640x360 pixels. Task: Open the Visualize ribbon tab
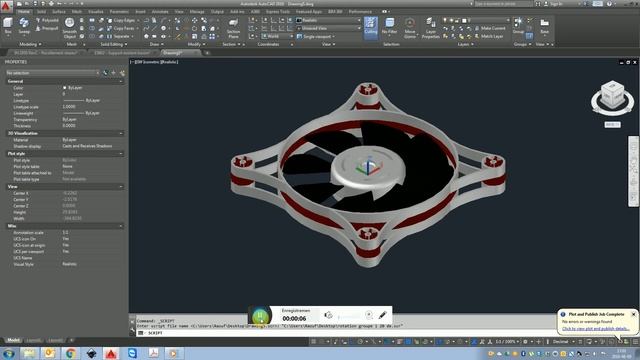(96, 11)
